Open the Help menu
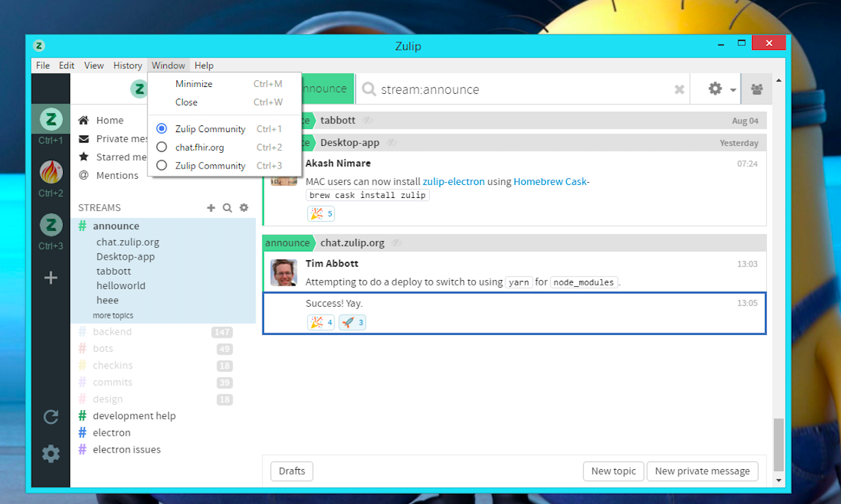The width and height of the screenshot is (841, 504). point(204,65)
